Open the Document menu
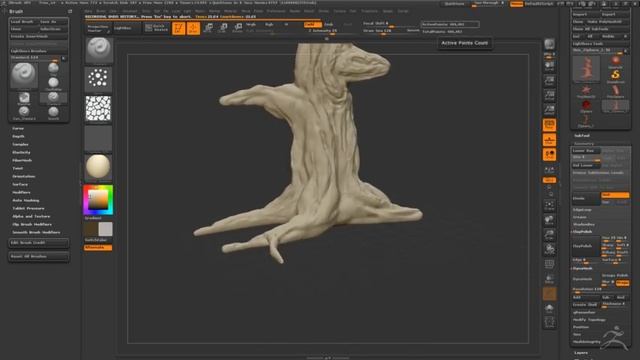This screenshot has width=640, height=360. click(x=130, y=11)
